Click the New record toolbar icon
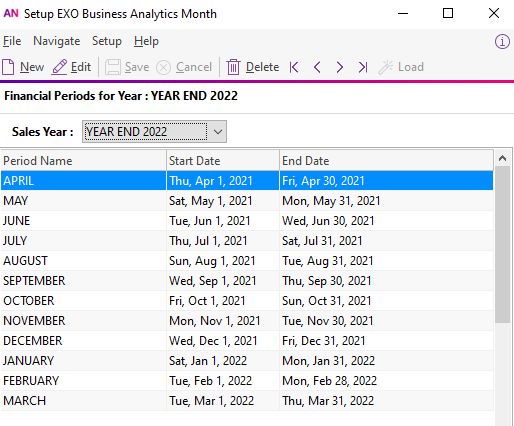The height and width of the screenshot is (426, 514). (x=8, y=67)
